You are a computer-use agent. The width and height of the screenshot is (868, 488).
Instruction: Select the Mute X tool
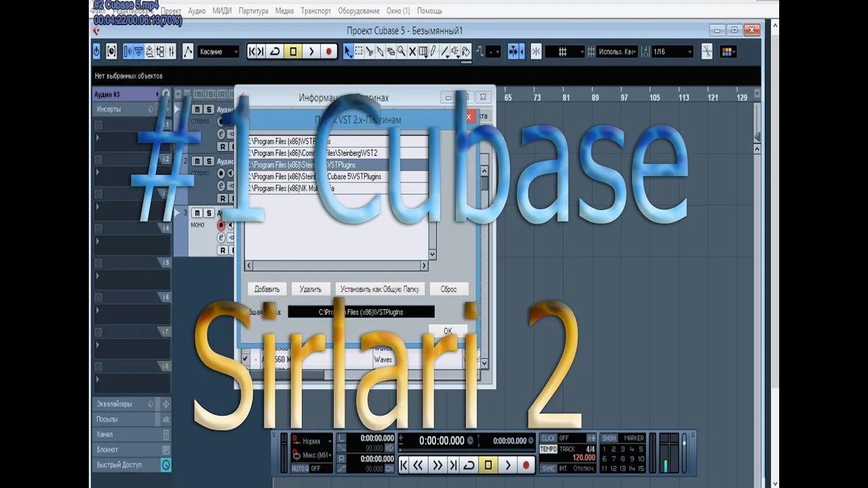(x=412, y=52)
